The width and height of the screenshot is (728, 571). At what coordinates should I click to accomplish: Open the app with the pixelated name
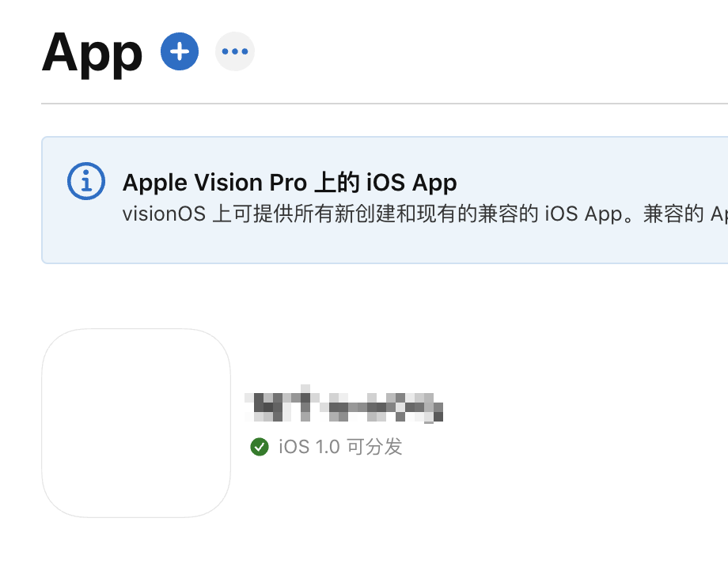(344, 407)
